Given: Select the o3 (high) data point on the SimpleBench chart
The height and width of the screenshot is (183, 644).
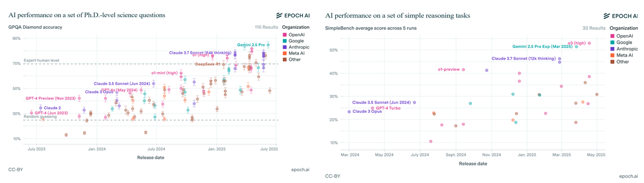Looking at the screenshot, I should (x=589, y=43).
